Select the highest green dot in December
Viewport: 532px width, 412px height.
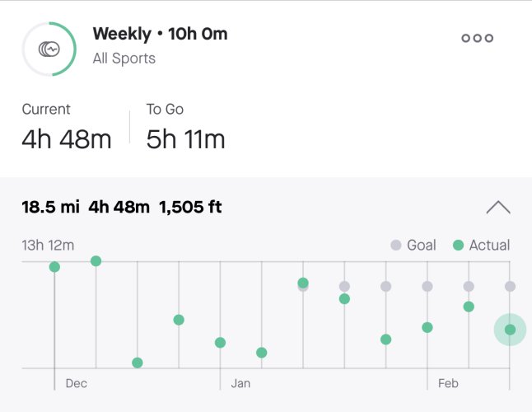click(96, 261)
